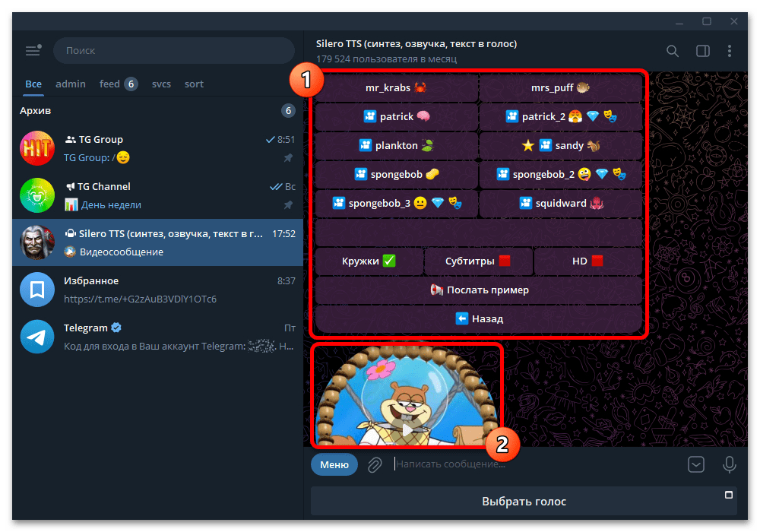Viewport: 760px width, 532px height.
Task: Play the Sandy video message
Action: point(407,429)
